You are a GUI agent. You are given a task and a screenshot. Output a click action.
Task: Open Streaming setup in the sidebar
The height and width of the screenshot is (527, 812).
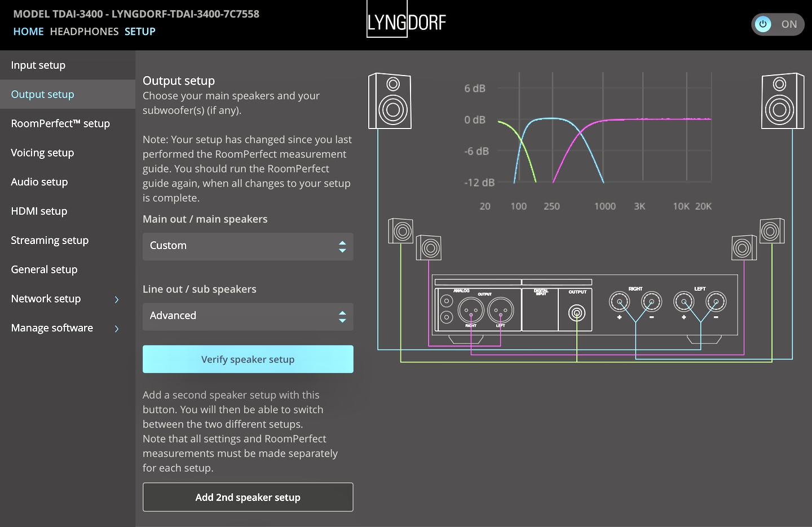[68, 241]
